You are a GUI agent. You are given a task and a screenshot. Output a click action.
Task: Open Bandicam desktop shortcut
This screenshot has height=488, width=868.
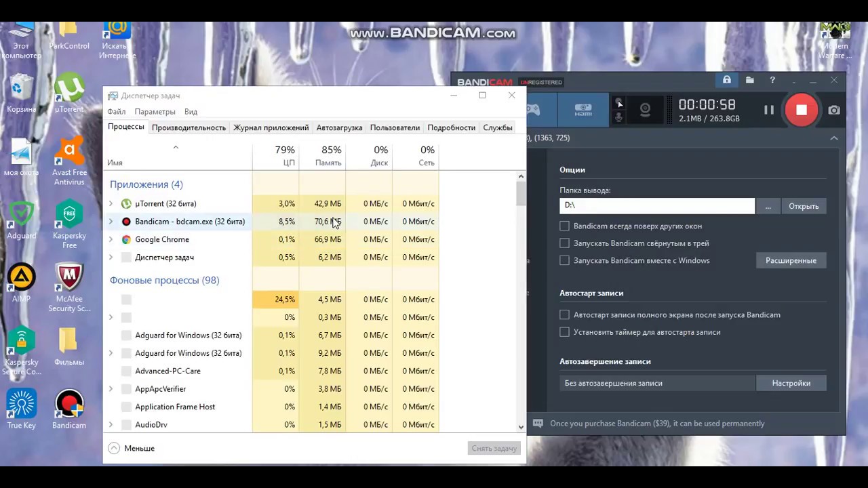point(69,409)
